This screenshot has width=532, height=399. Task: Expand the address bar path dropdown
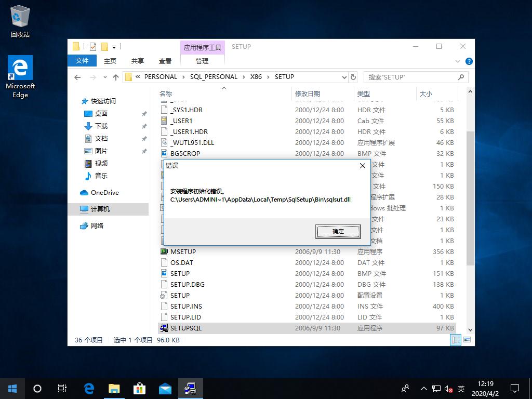pyautogui.click(x=345, y=77)
